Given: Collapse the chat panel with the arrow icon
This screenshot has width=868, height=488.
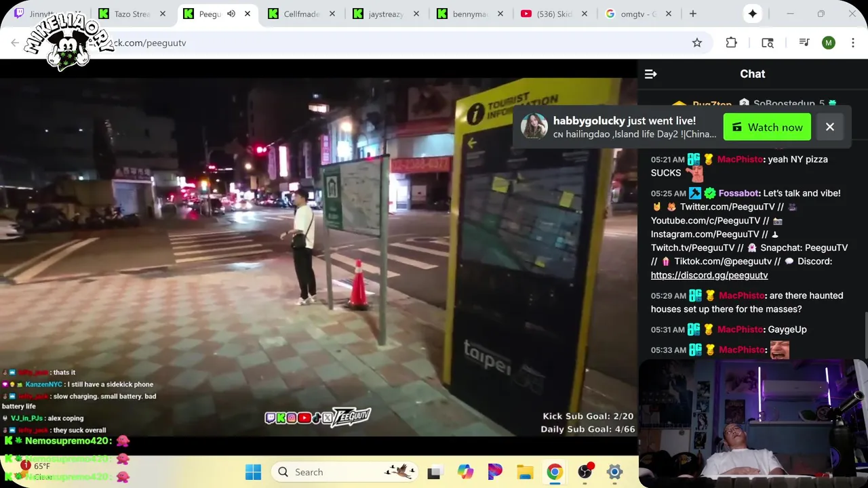Looking at the screenshot, I should click(650, 74).
